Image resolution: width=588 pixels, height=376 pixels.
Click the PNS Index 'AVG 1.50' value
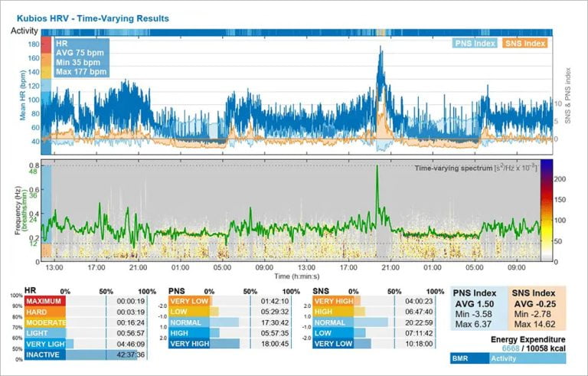[475, 304]
